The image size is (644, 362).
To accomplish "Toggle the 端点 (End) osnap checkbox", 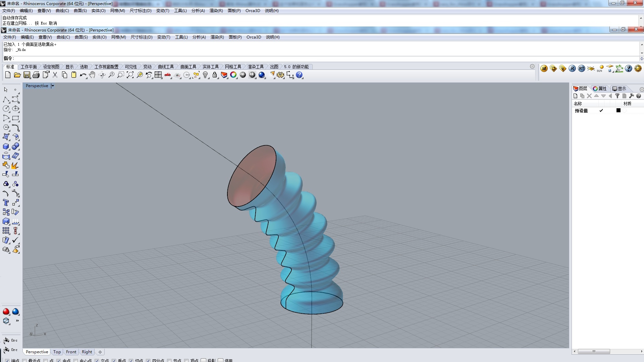I will (7, 361).
